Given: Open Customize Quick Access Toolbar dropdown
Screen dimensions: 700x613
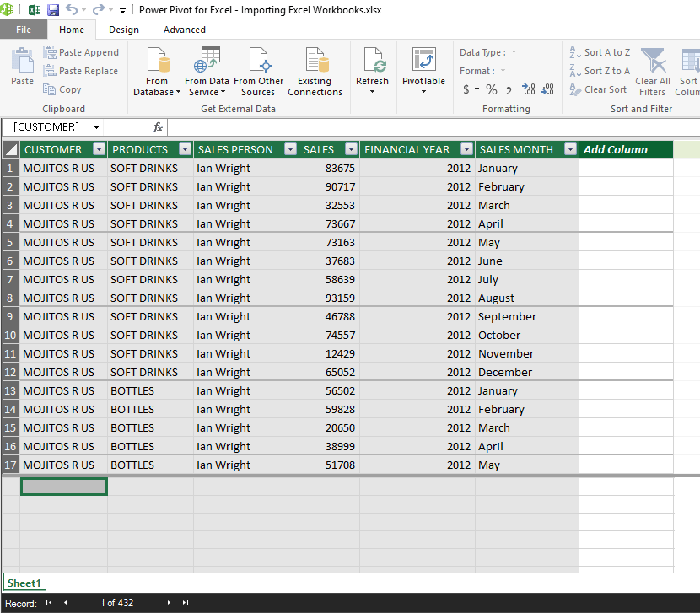Looking at the screenshot, I should pyautogui.click(x=122, y=10).
